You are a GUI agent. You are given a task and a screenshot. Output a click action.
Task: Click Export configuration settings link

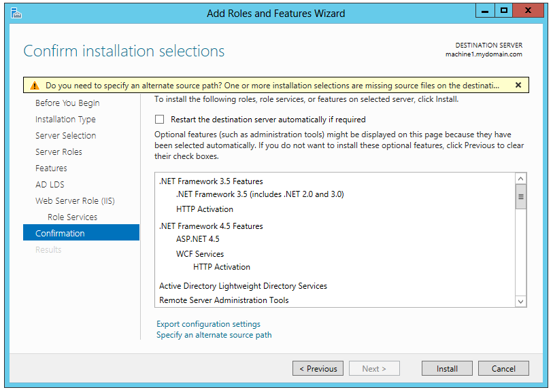coord(208,324)
